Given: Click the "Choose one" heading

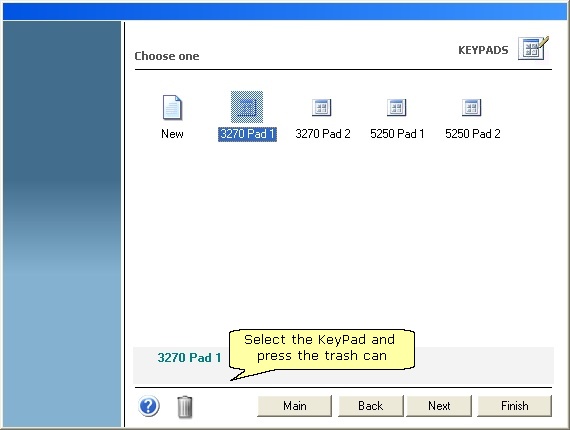Looking at the screenshot, I should (x=167, y=56).
